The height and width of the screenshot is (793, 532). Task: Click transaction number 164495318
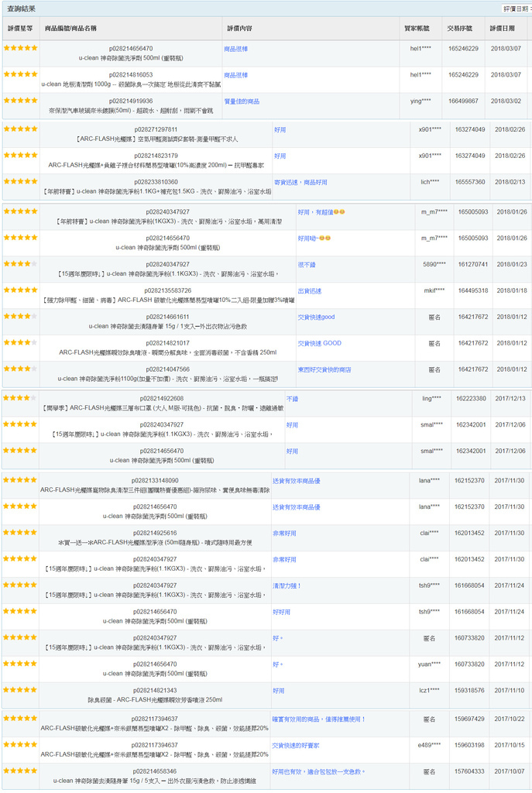coord(473,291)
